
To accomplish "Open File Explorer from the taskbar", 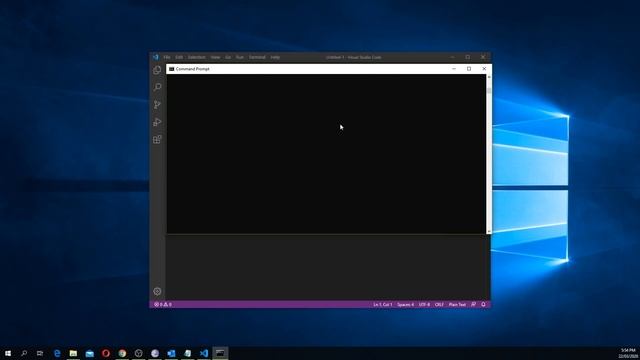I will (73, 353).
